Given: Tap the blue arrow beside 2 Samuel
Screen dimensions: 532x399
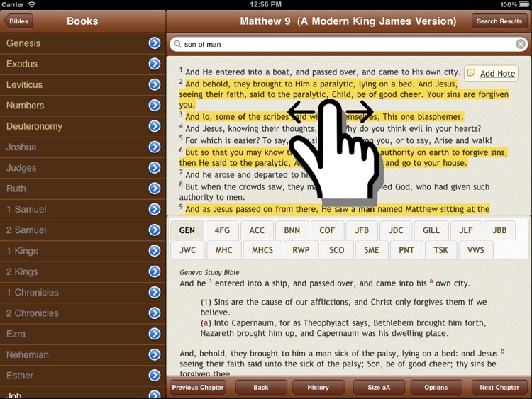Looking at the screenshot, I should [155, 230].
